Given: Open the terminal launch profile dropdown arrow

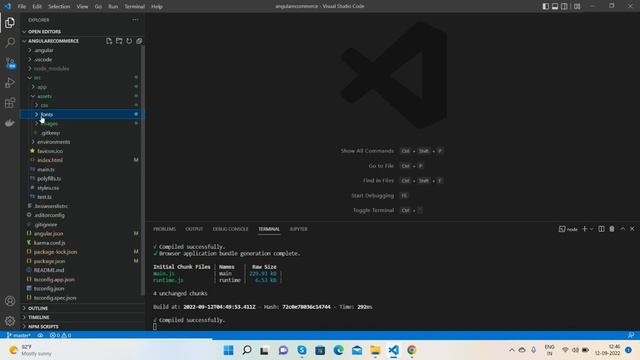Looking at the screenshot, I should 591,229.
